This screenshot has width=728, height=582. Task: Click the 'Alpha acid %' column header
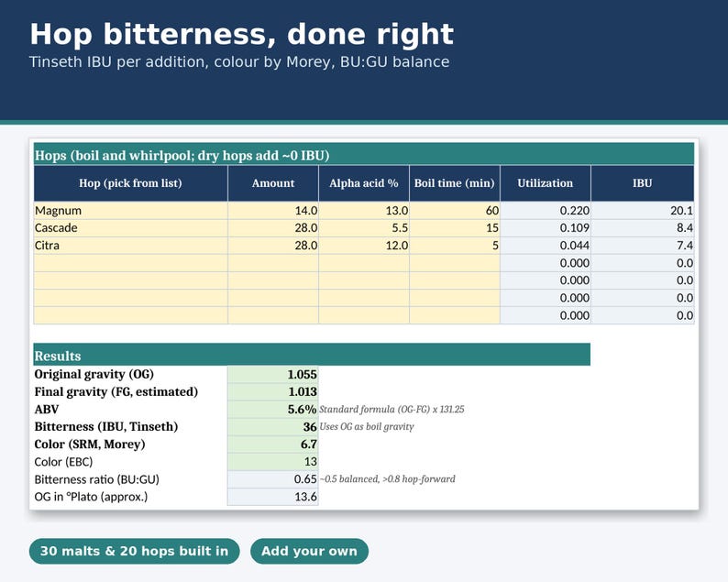coord(364,183)
